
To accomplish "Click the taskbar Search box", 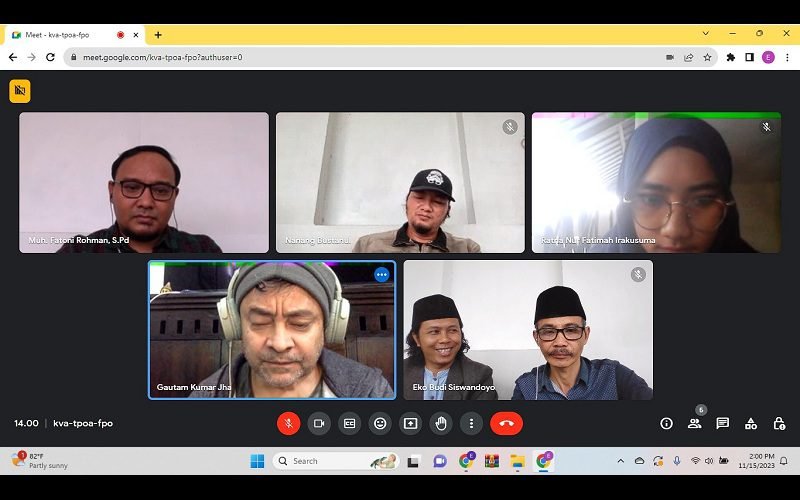I will pyautogui.click(x=336, y=461).
